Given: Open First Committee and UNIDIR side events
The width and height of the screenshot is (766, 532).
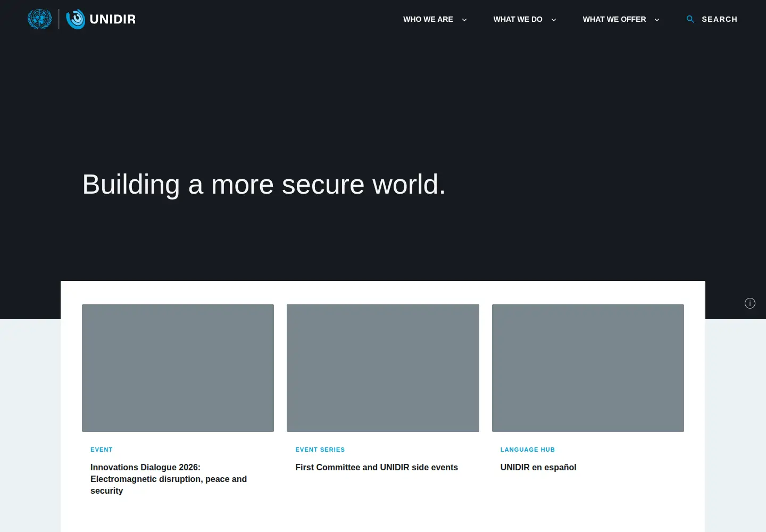Looking at the screenshot, I should point(377,467).
